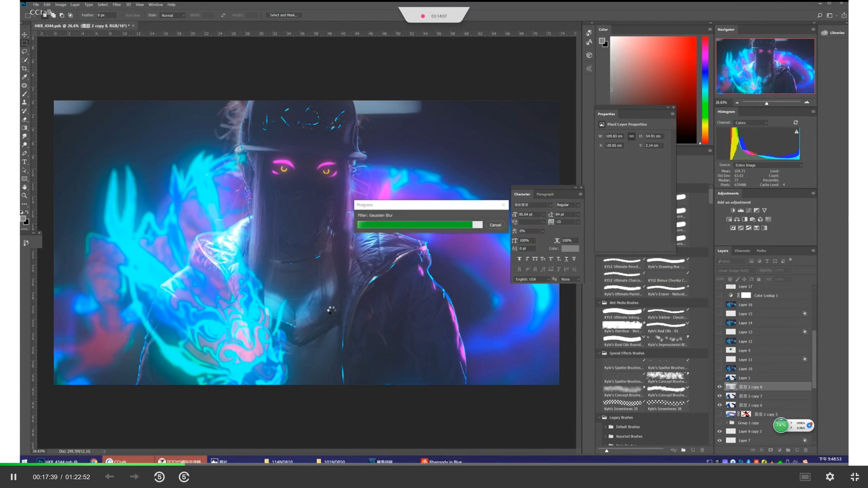The height and width of the screenshot is (488, 868).
Task: Open the English: USA language dropdown
Action: (532, 279)
